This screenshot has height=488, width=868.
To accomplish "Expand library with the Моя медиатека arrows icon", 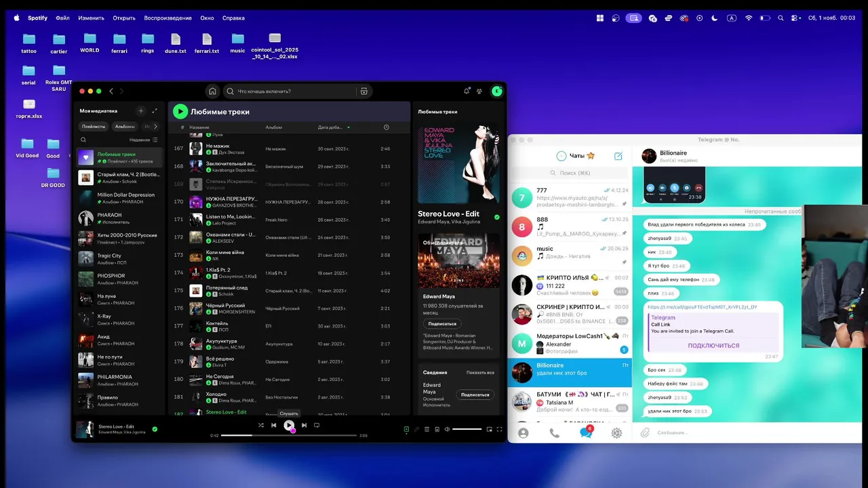I will [x=155, y=110].
